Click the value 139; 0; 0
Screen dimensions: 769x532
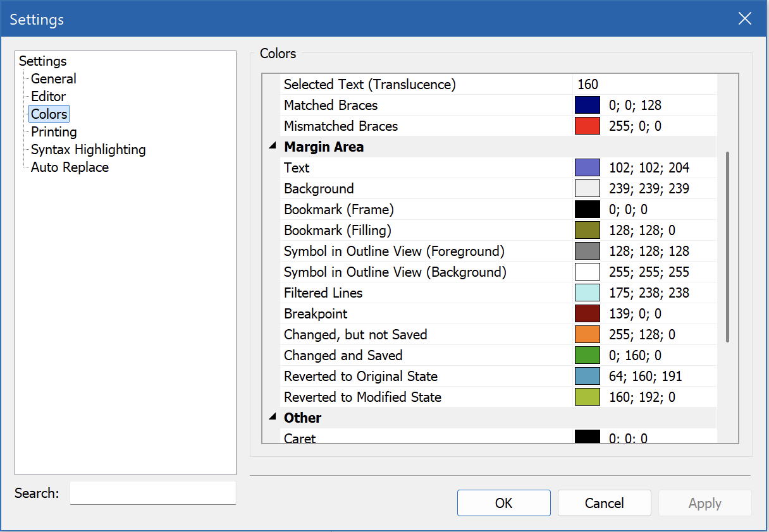pyautogui.click(x=635, y=313)
